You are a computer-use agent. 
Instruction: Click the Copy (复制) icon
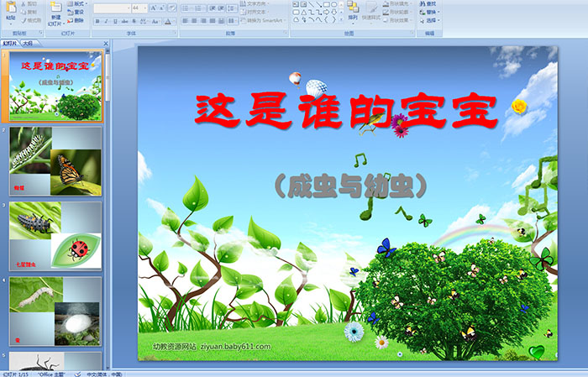(24, 12)
